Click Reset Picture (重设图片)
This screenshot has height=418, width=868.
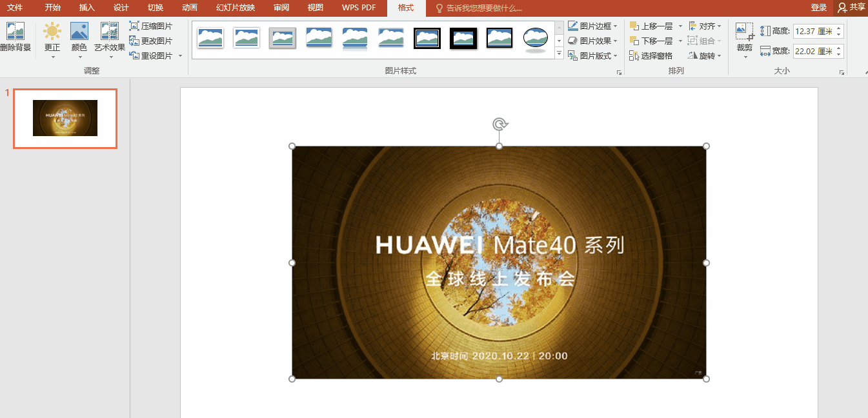(x=151, y=55)
